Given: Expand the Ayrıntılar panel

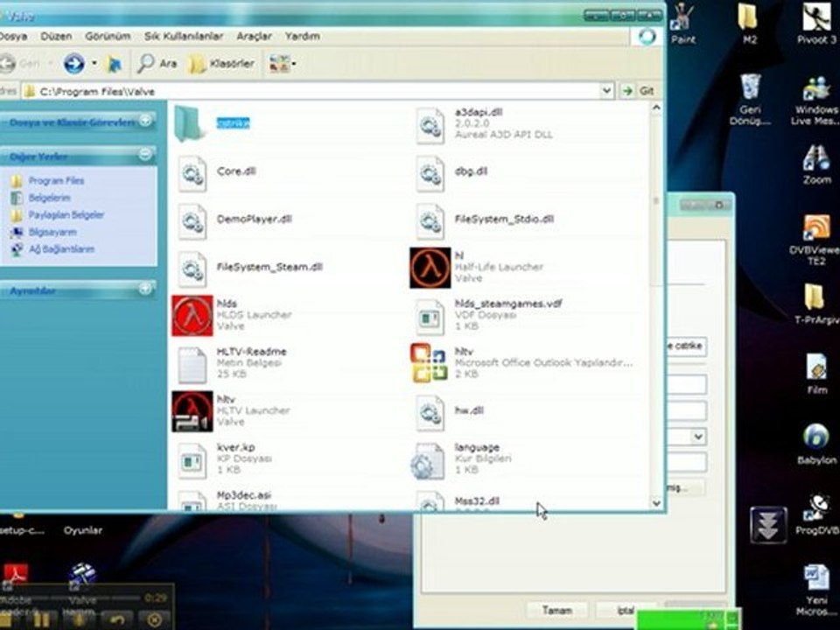Looking at the screenshot, I should (145, 290).
